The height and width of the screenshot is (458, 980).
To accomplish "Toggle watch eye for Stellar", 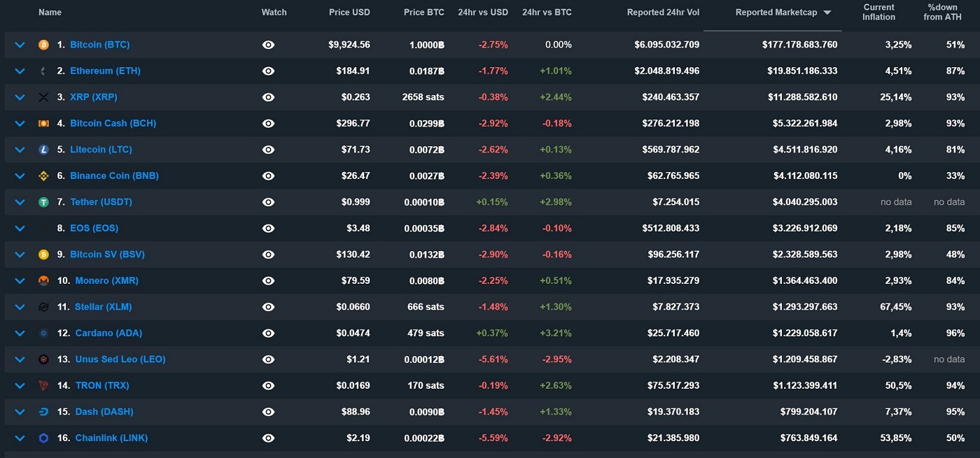I will tap(268, 307).
